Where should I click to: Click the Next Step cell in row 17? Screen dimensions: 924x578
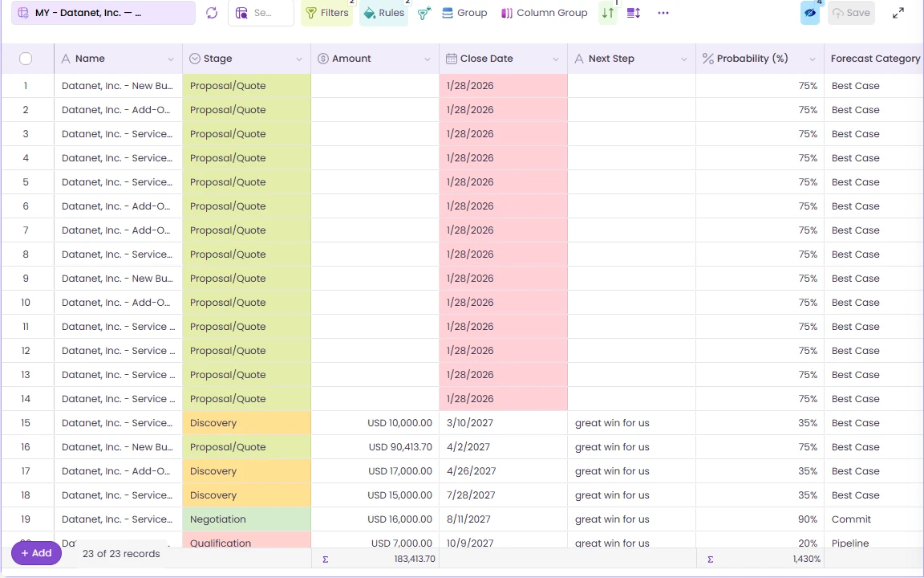pyautogui.click(x=632, y=471)
